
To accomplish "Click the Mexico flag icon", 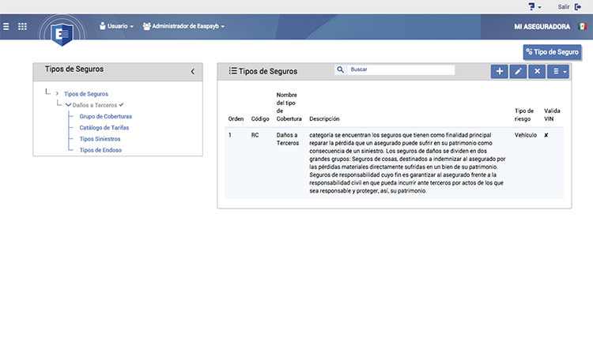I will click(582, 26).
